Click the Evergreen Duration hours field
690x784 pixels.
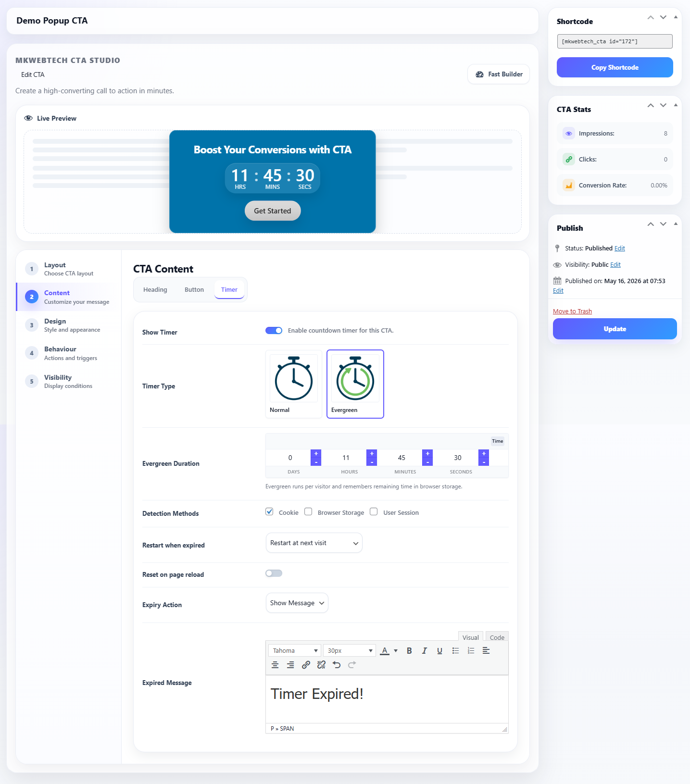tap(346, 458)
